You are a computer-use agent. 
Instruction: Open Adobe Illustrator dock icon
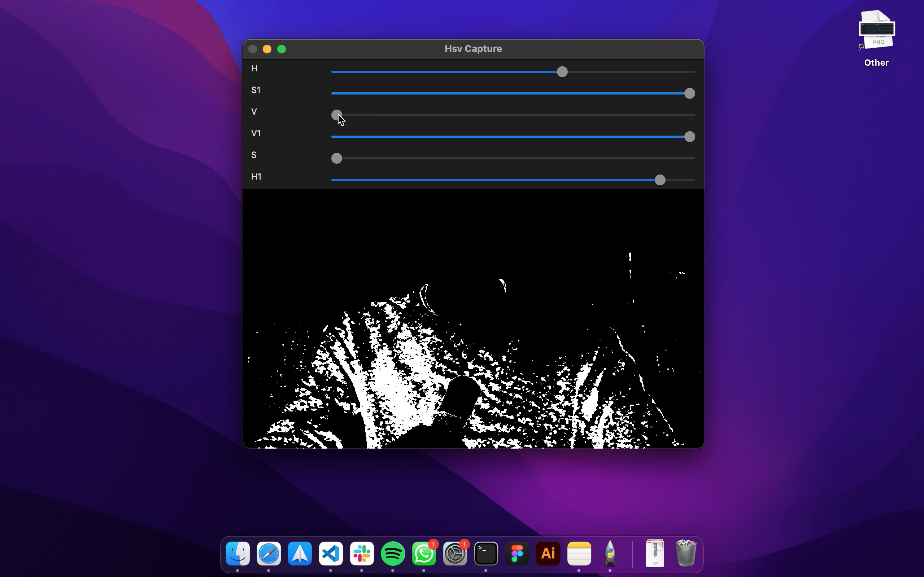[548, 553]
